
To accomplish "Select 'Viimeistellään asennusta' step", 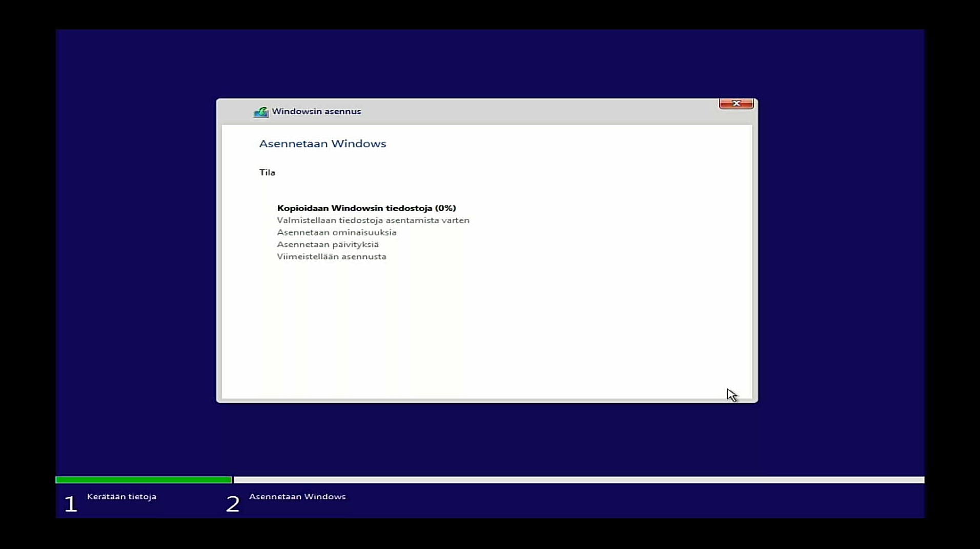I will (332, 257).
